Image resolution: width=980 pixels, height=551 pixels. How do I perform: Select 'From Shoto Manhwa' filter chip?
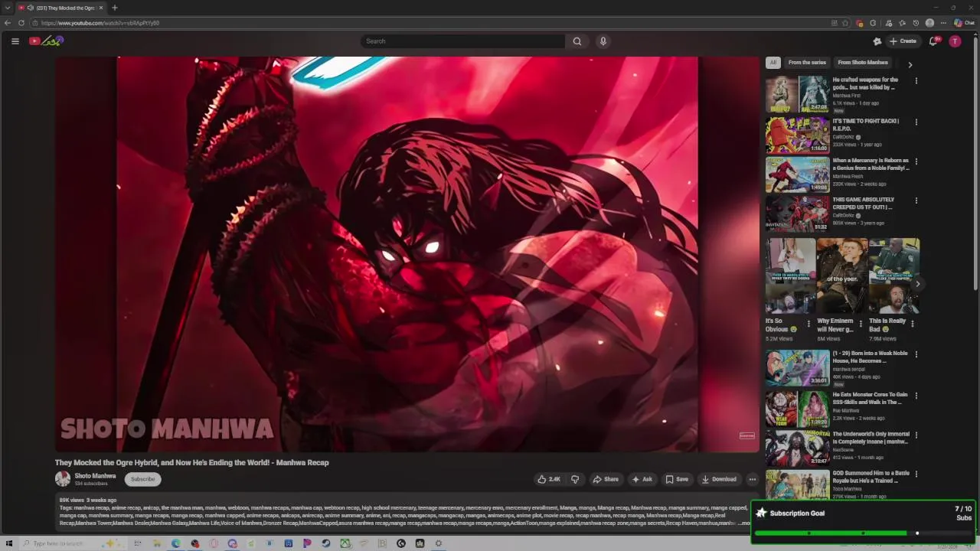(x=863, y=63)
